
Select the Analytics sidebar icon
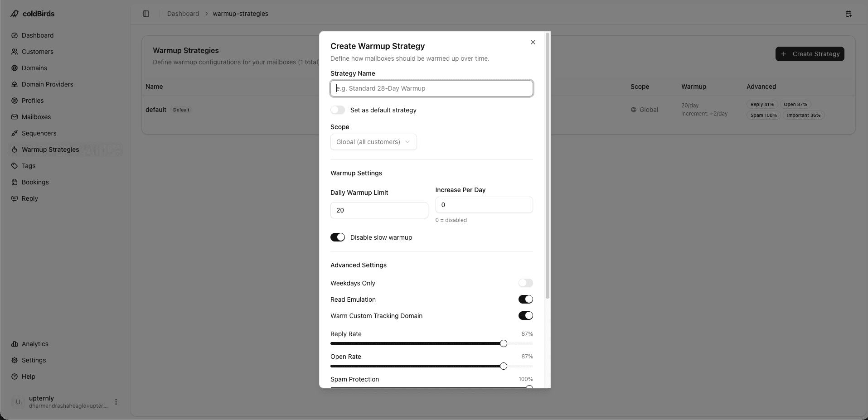(x=35, y=344)
